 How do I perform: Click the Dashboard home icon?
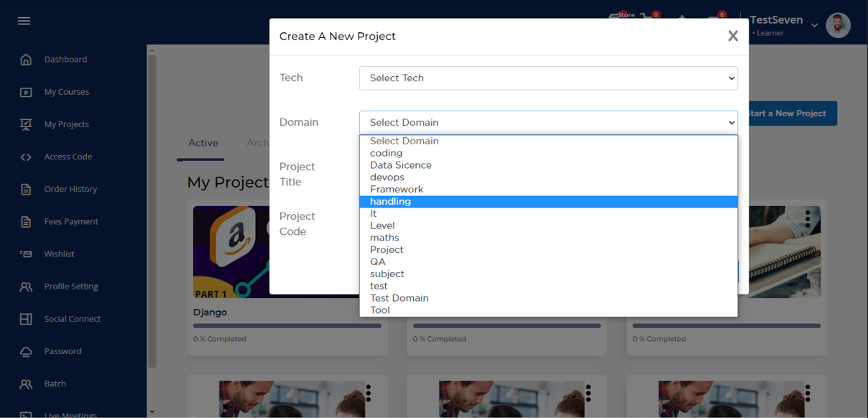click(26, 60)
